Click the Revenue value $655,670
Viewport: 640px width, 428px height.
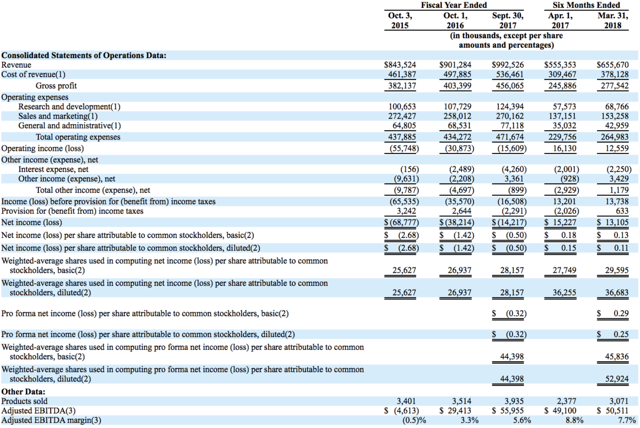[x=613, y=65]
